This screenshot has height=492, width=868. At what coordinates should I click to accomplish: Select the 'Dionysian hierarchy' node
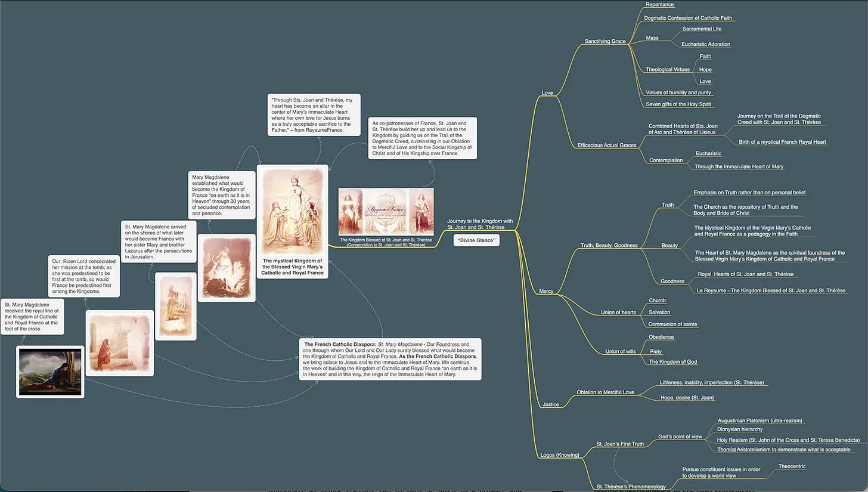tap(740, 429)
